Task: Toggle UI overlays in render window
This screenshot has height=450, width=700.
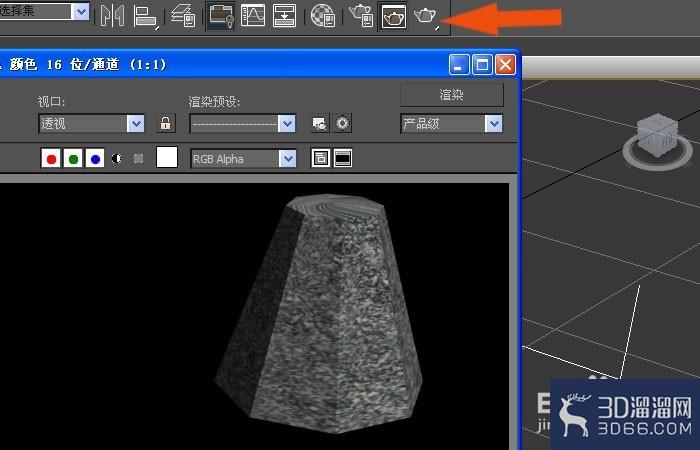Action: point(321,158)
